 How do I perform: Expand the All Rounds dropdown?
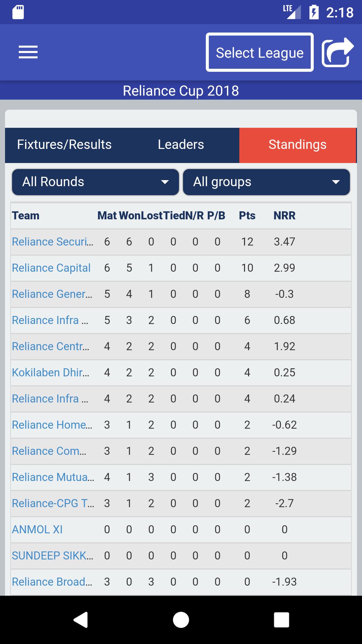click(96, 182)
